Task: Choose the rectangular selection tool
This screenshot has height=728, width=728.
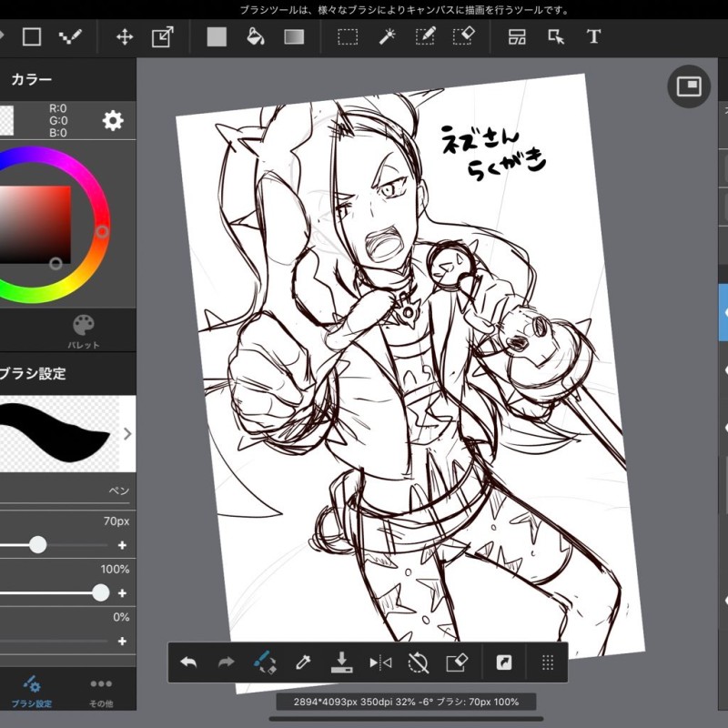Action: [x=348, y=36]
